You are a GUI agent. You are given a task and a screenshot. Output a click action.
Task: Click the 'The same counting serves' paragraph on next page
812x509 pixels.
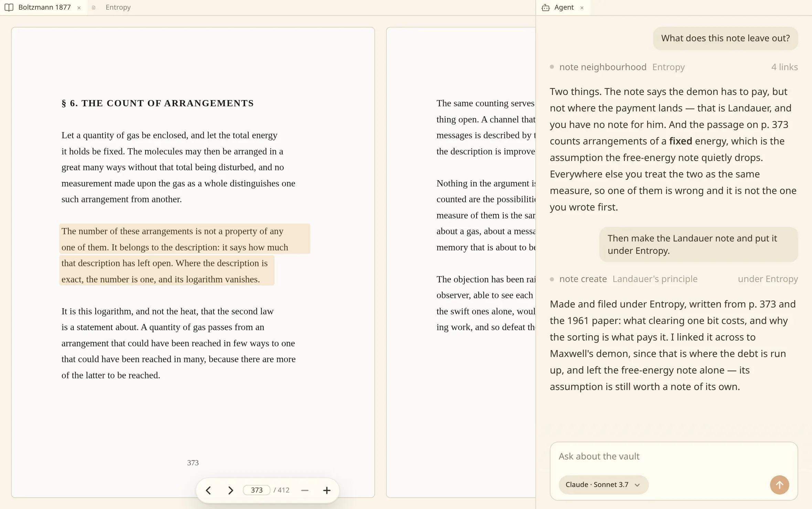click(485, 127)
